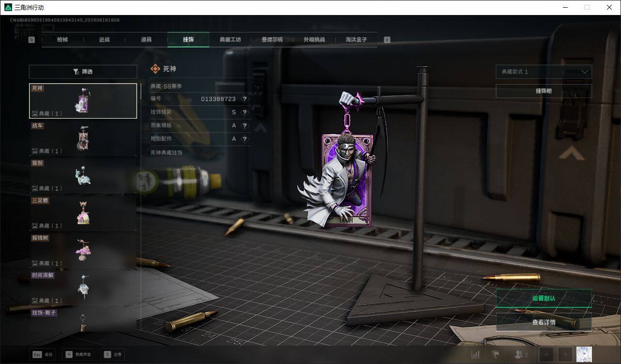
Task: Open the friends icon showing 2
Action: pos(521,355)
